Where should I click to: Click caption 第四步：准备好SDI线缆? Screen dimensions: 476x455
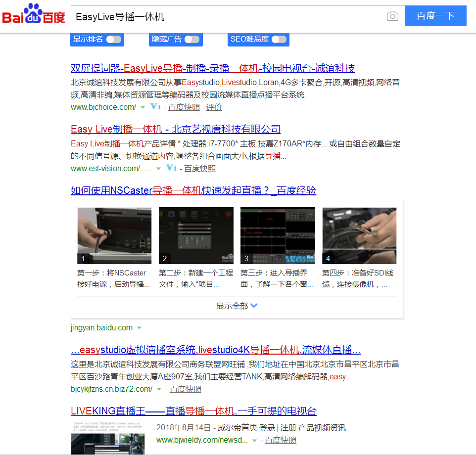pos(358,278)
